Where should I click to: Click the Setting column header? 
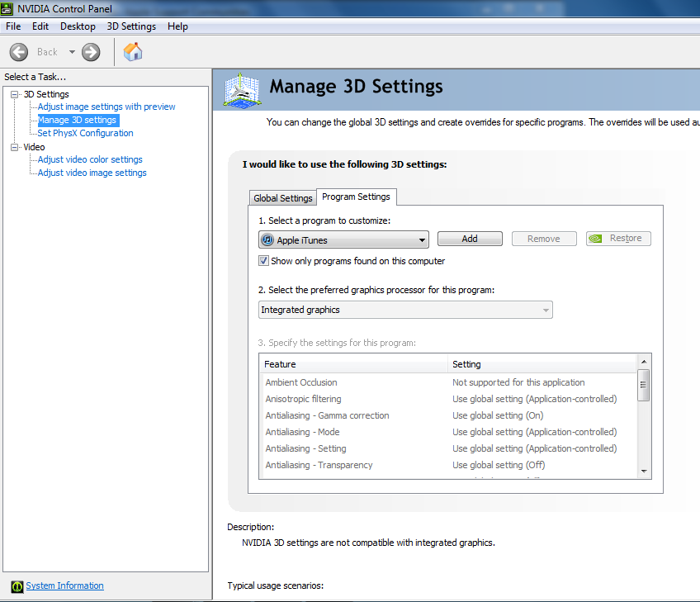542,364
